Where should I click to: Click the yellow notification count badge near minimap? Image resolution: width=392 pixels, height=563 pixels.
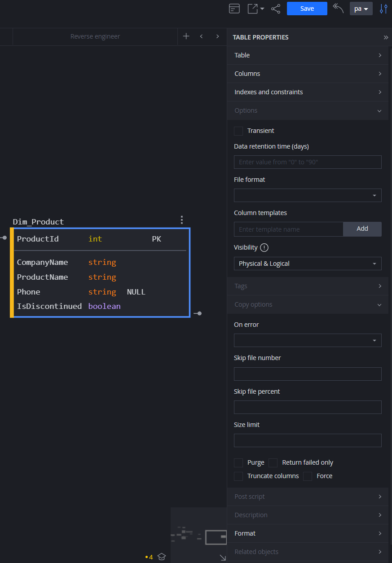click(x=149, y=556)
